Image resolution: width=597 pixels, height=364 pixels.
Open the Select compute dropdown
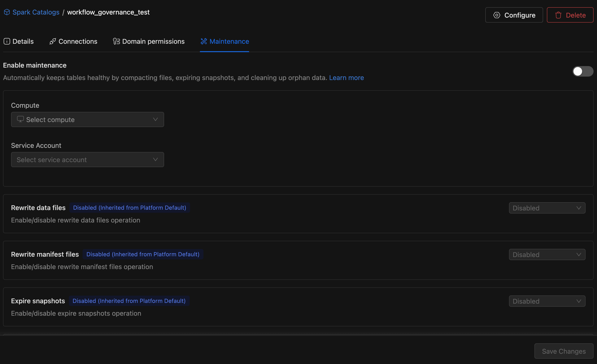(x=87, y=119)
